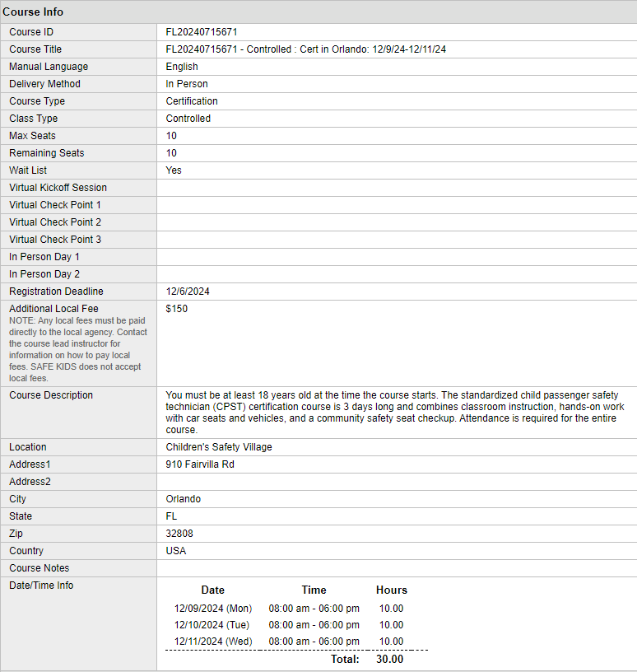The width and height of the screenshot is (637, 672).
Task: Click the local fees NOTE paragraph
Action: 78,349
